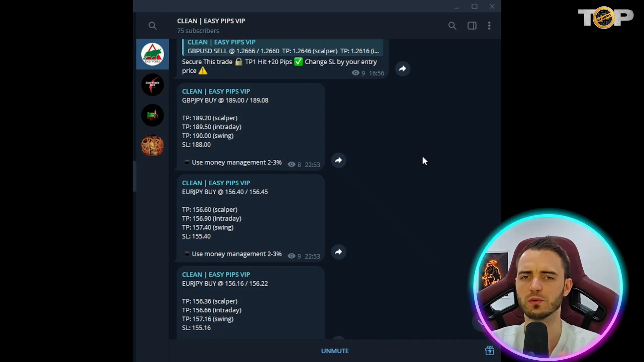Screen dimensions: 644x362
Task: Click the UNMUTE button at bottom
Action: (x=335, y=351)
